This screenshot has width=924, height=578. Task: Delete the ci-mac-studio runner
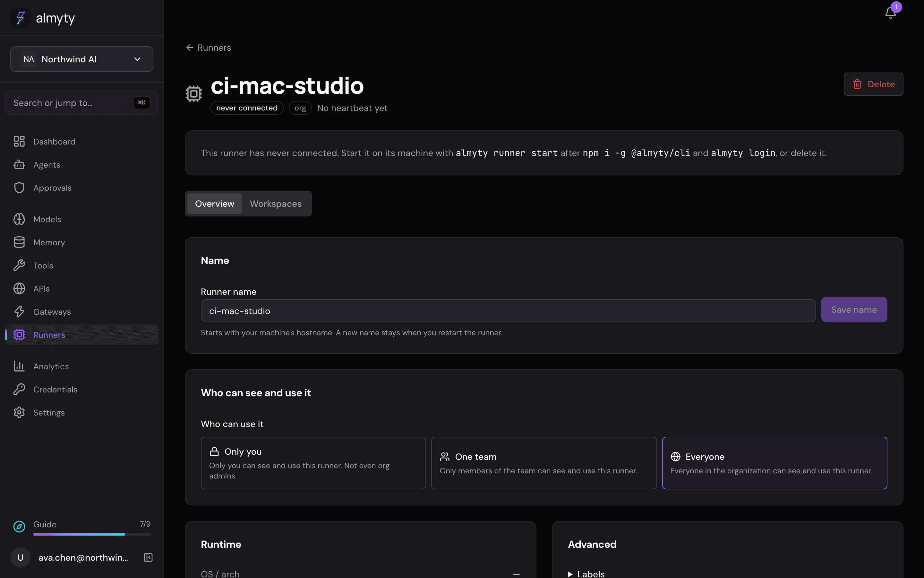click(x=873, y=84)
